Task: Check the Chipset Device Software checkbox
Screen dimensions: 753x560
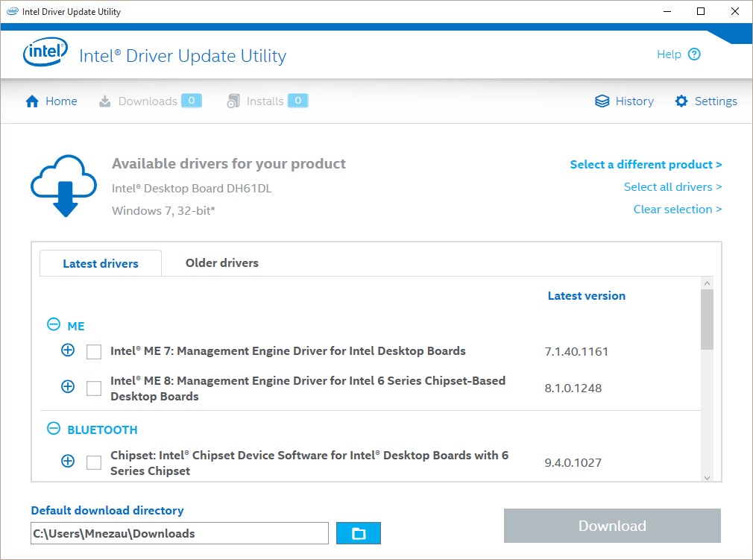Action: (94, 462)
